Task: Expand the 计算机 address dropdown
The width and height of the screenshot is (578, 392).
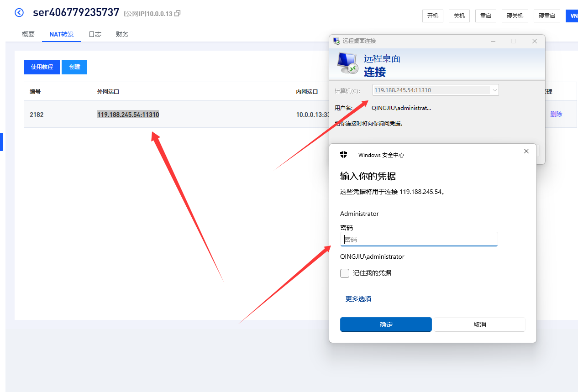Action: [494, 90]
